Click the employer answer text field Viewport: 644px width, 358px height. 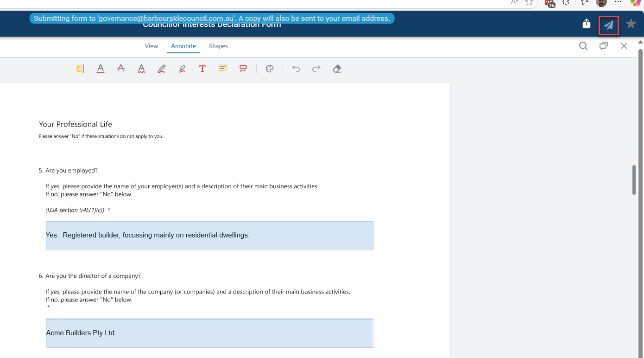tap(210, 236)
